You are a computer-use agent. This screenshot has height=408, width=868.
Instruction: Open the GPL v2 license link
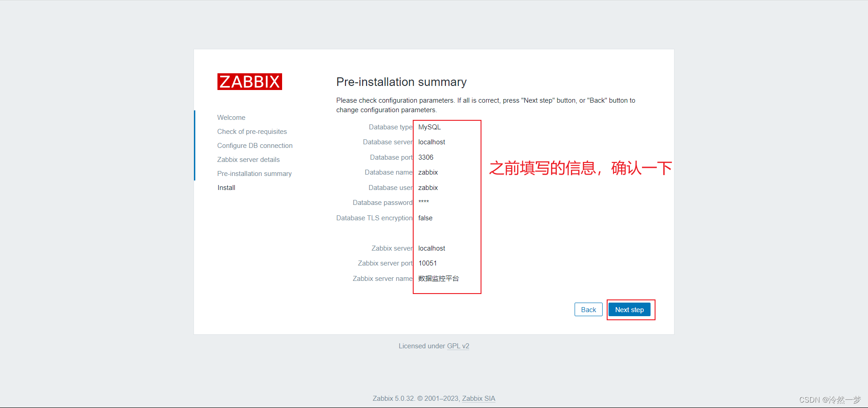click(x=458, y=346)
